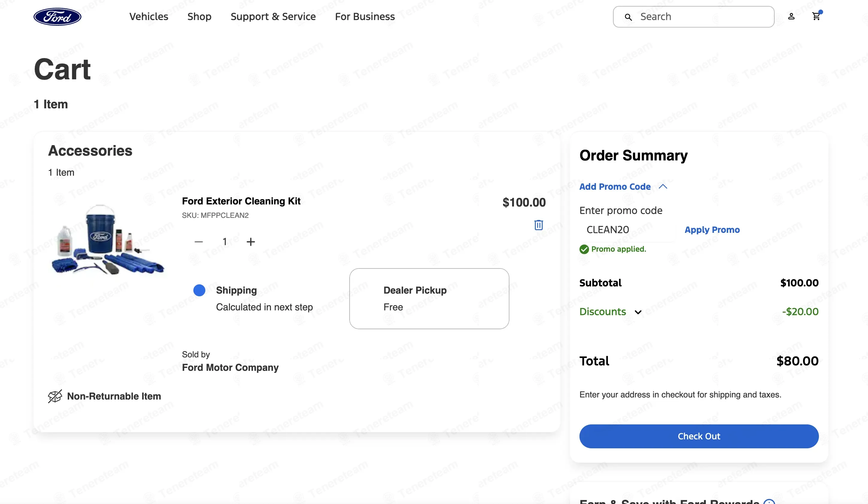Select the Shipping radio option
868x504 pixels.
[x=199, y=290]
